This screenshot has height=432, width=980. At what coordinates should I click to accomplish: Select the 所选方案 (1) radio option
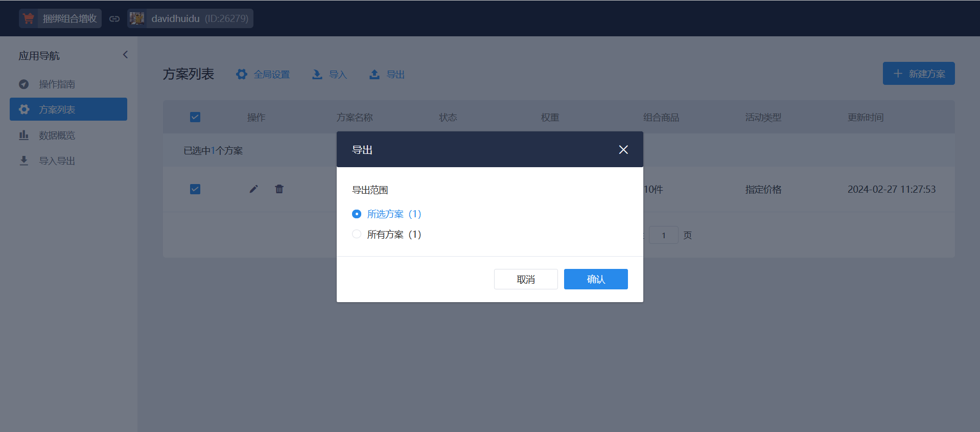(x=387, y=214)
